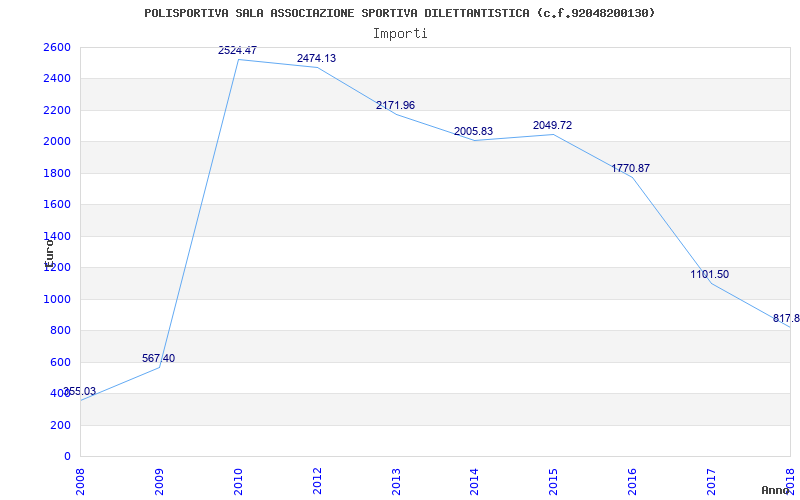Select data label 355.03
This screenshot has height=500, width=800.
point(79,392)
